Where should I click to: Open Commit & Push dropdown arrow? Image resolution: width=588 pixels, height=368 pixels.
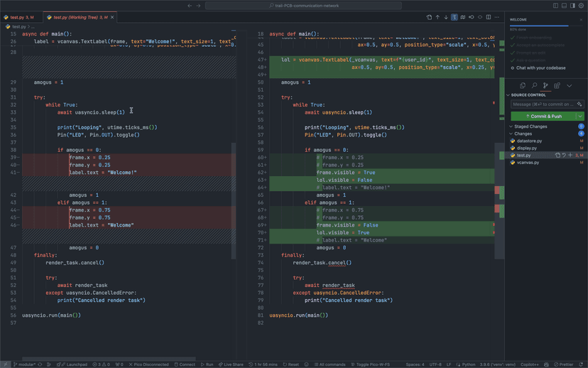[579, 116]
